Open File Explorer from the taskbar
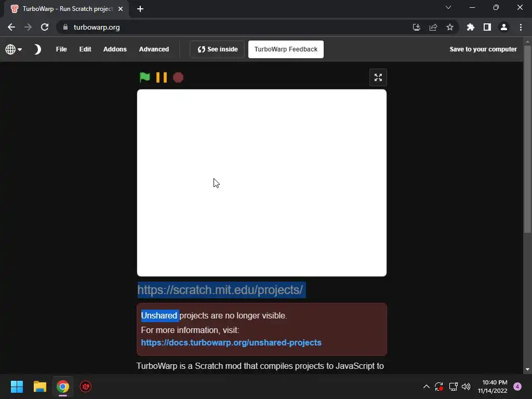The height and width of the screenshot is (399, 532). point(39,387)
